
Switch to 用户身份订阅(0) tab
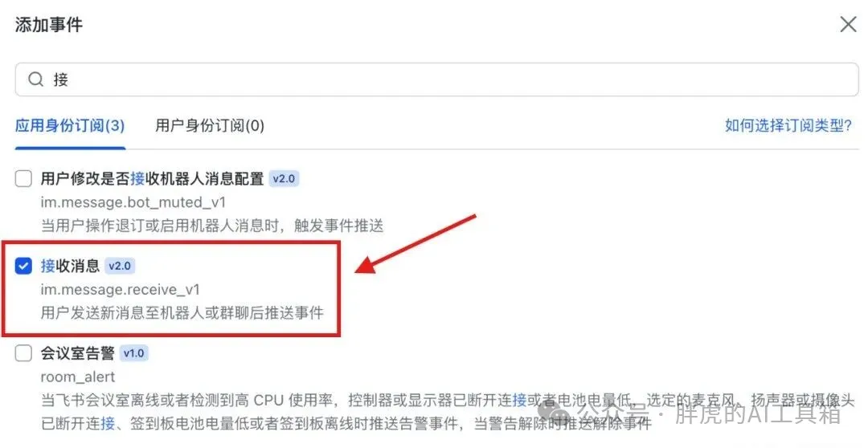coord(210,125)
